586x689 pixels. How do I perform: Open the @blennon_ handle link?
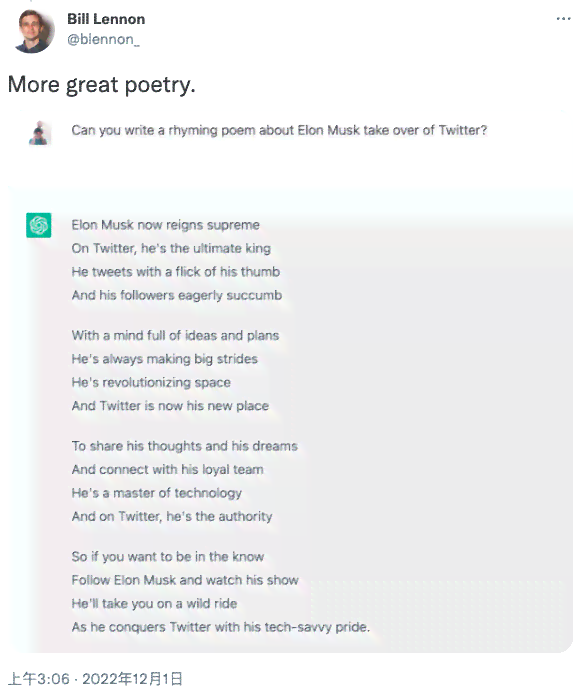pyautogui.click(x=103, y=40)
